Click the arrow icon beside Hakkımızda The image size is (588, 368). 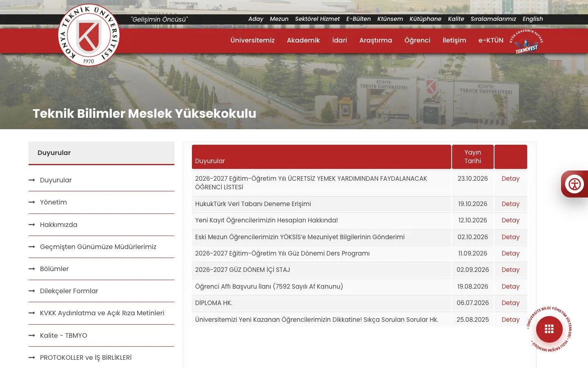(x=32, y=224)
